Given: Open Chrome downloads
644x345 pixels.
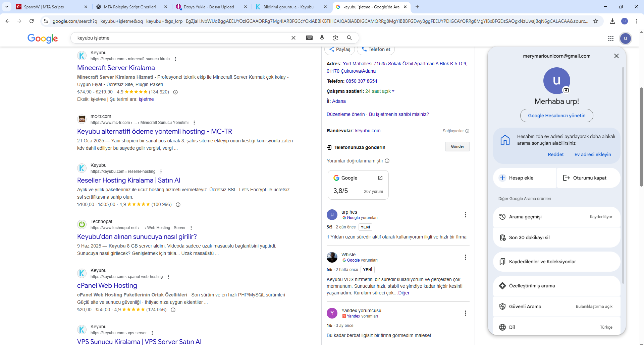Looking at the screenshot, I should coord(612,21).
